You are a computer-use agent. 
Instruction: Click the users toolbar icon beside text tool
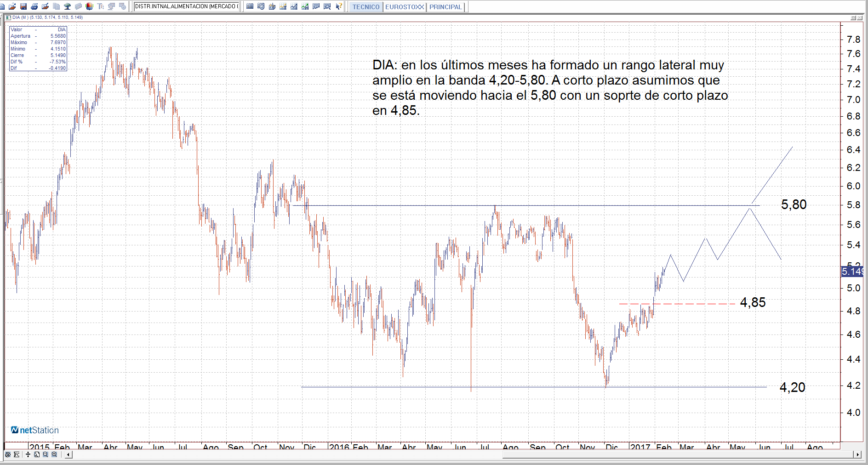[112, 6]
